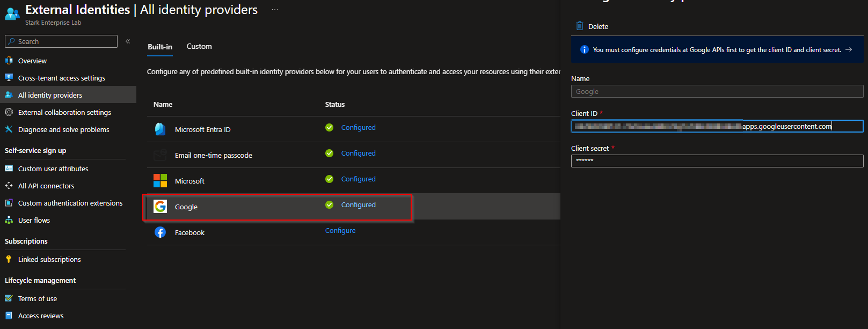Click the Diagnose and solve problems wrench icon

(x=9, y=129)
